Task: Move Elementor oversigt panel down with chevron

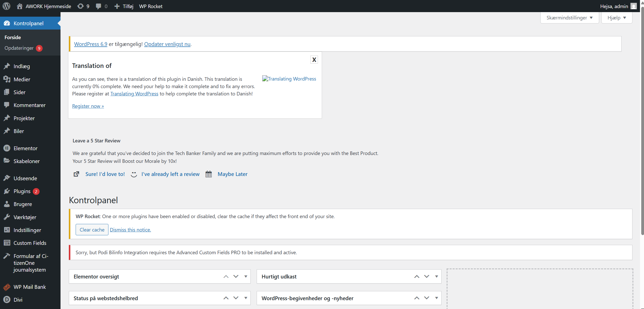Action: 236,276
